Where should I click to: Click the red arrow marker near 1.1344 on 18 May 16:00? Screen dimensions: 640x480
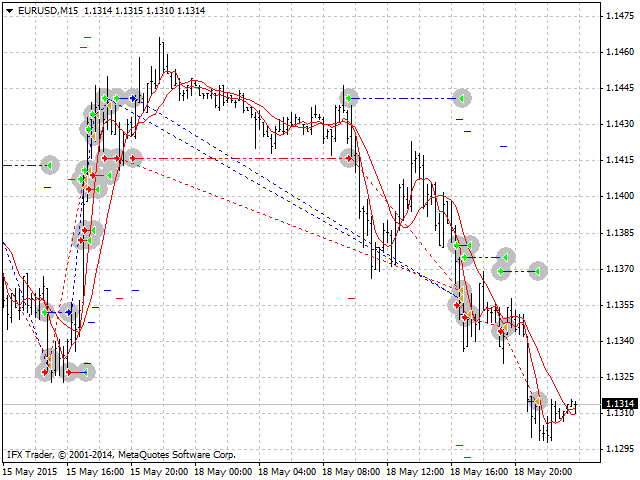501,331
